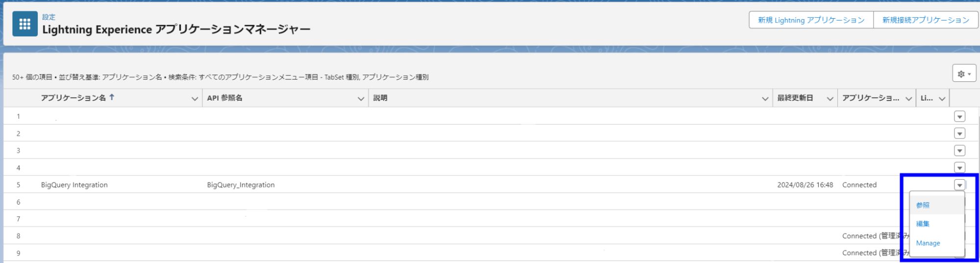Click the BigQuery Integration application name cell

pyautogui.click(x=75, y=185)
